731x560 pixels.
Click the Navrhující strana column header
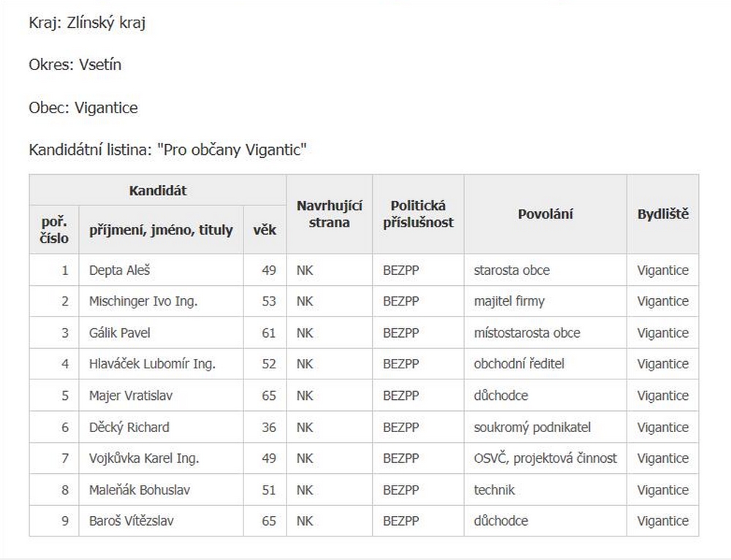point(329,214)
